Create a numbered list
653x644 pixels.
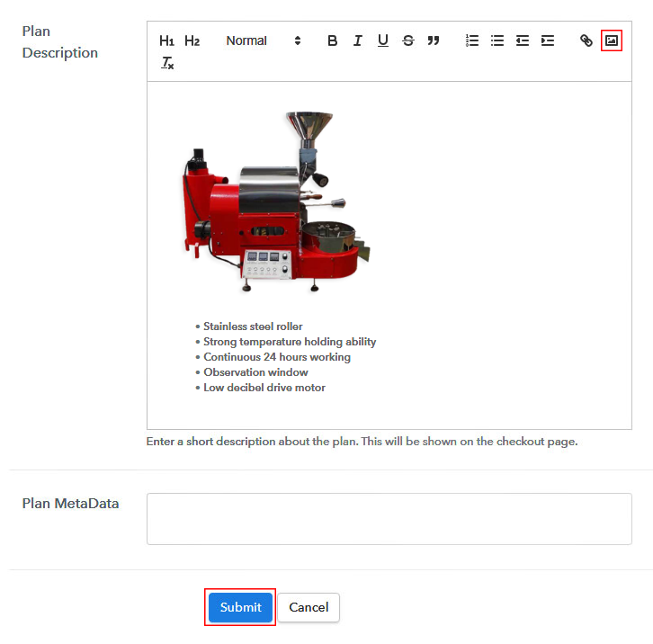pyautogui.click(x=471, y=40)
